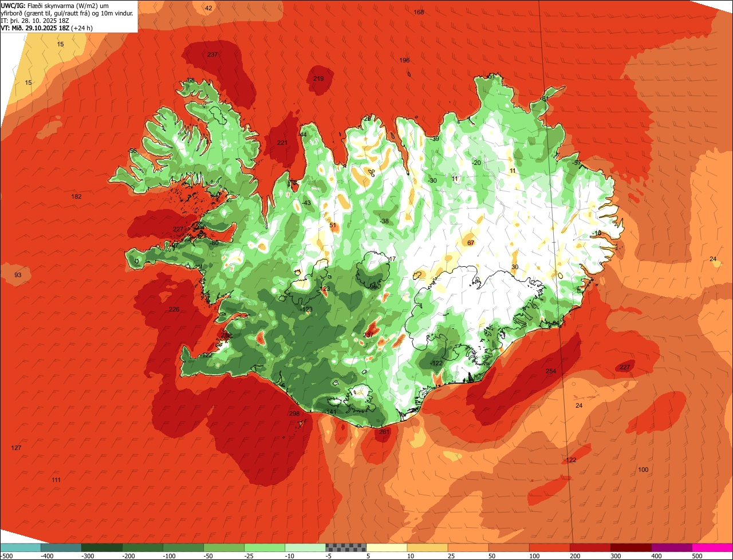Click the '44' value on the northern shore

303,135
